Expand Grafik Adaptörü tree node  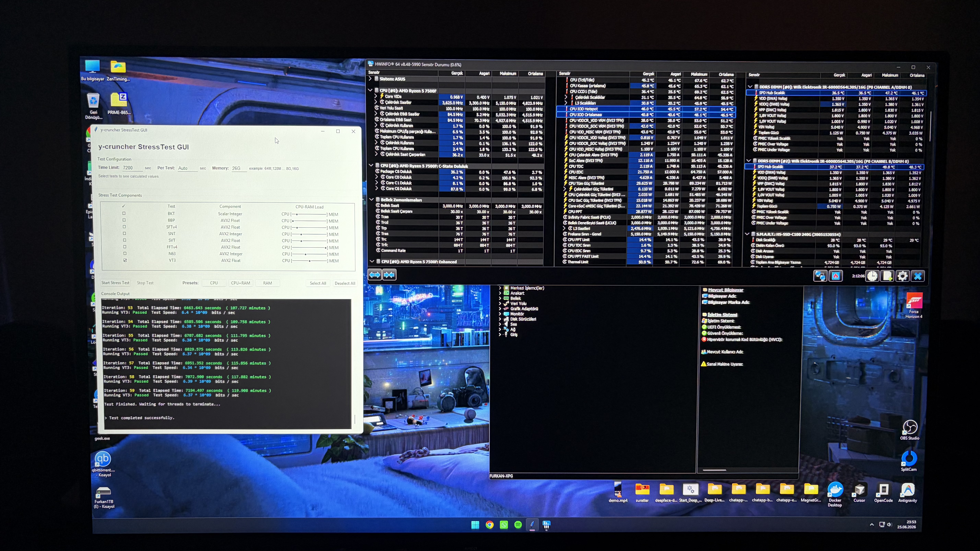[x=500, y=309]
